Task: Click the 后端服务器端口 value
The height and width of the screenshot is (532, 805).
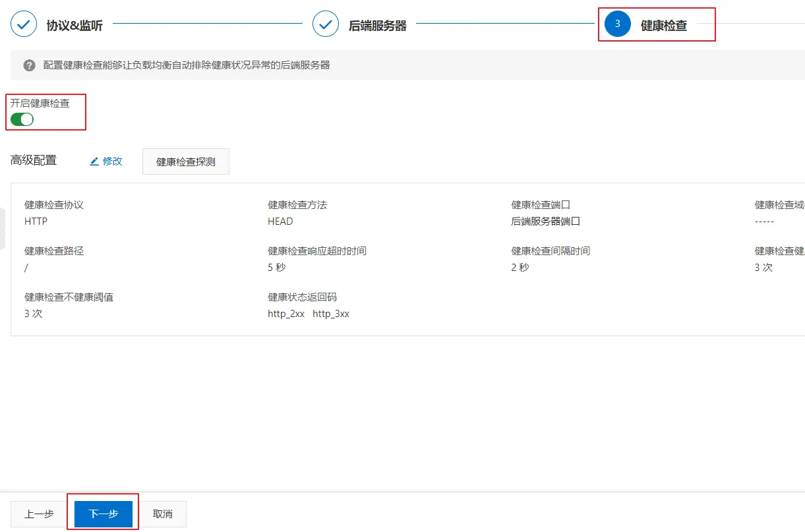Action: [x=545, y=222]
